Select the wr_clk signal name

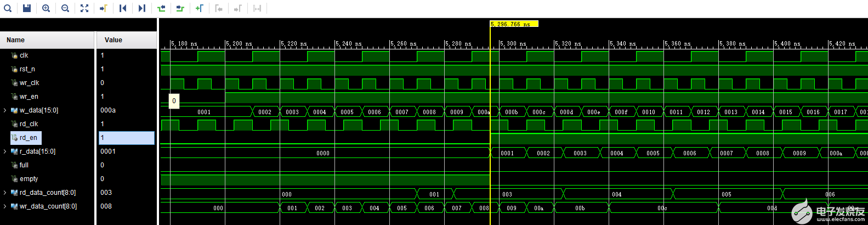[x=30, y=83]
